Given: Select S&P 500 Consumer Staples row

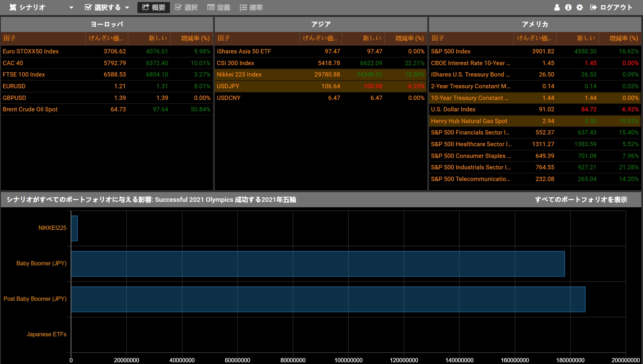Looking at the screenshot, I should [x=535, y=156].
